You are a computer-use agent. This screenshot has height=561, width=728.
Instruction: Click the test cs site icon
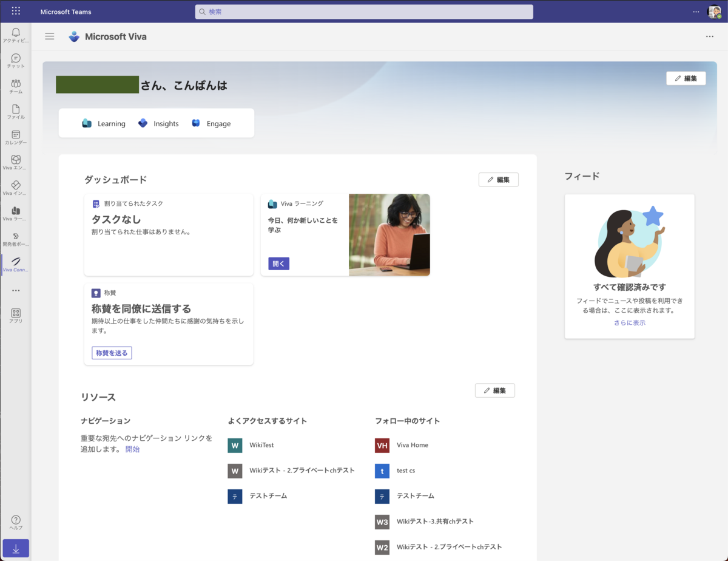point(382,471)
